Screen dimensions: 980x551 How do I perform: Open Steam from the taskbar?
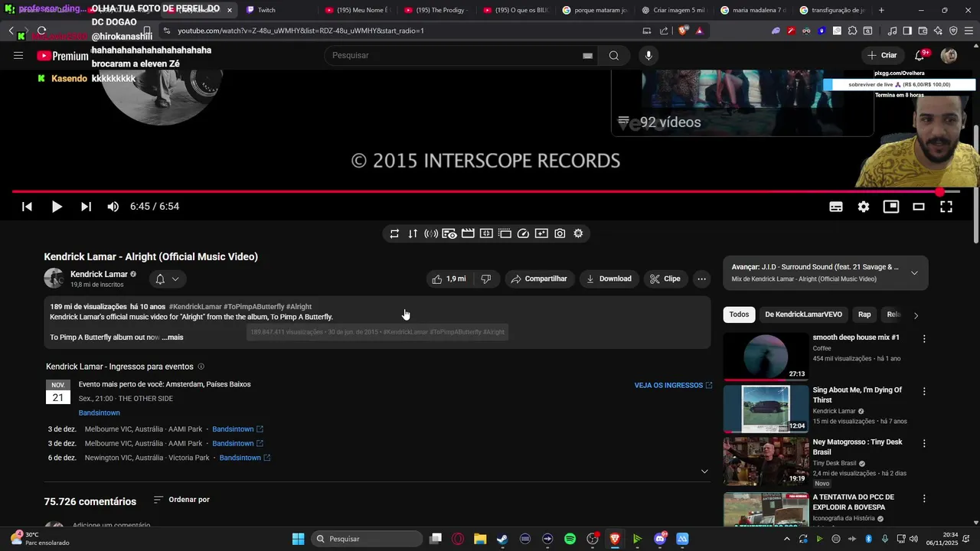coord(502,539)
